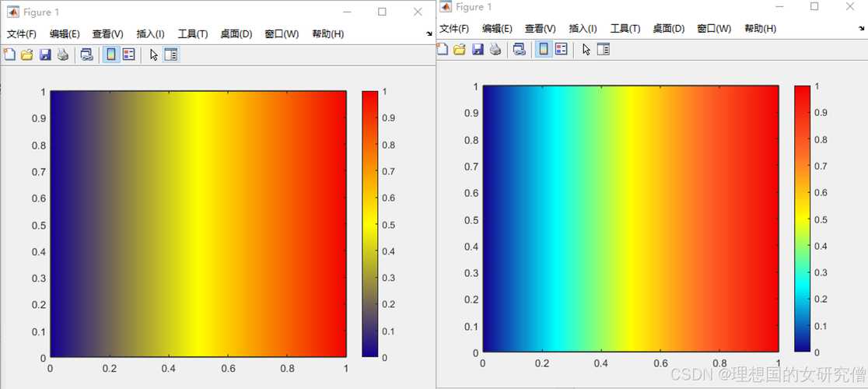Click 帮助(H) in right figure window
Viewport: 868px width, 389px height.
pos(760,29)
